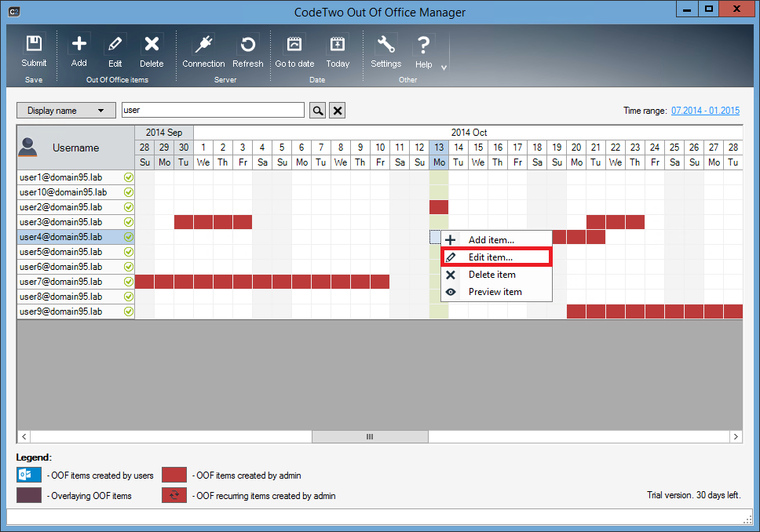Click user2's red OOF item on Oct 13
The height and width of the screenshot is (532, 760).
click(439, 207)
